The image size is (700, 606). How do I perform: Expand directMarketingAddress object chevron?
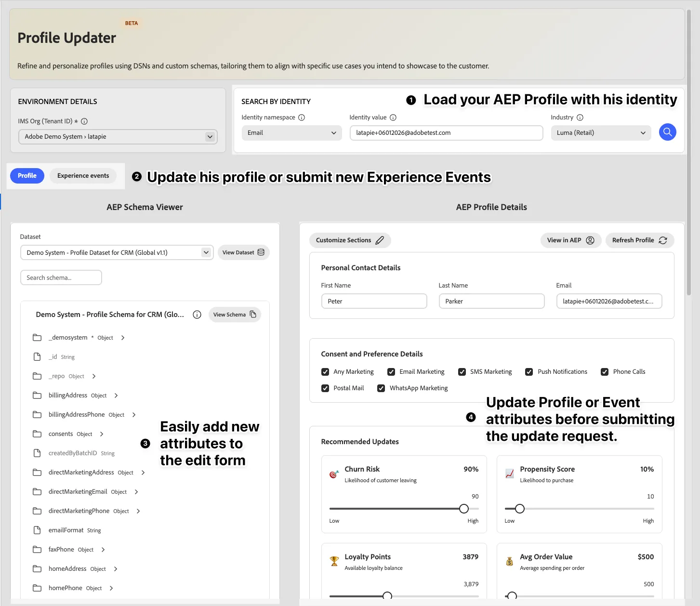pyautogui.click(x=143, y=473)
